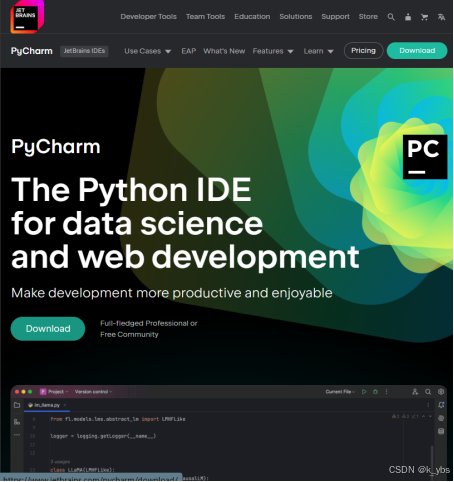The width and height of the screenshot is (454, 482).
Task: Expand the Use Cases dropdown
Action: tap(148, 51)
